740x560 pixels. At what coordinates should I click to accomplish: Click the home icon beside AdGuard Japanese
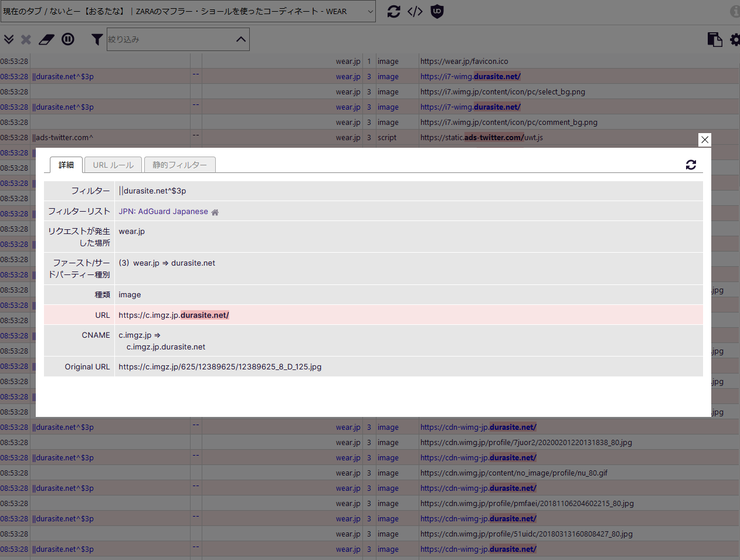[x=214, y=211]
